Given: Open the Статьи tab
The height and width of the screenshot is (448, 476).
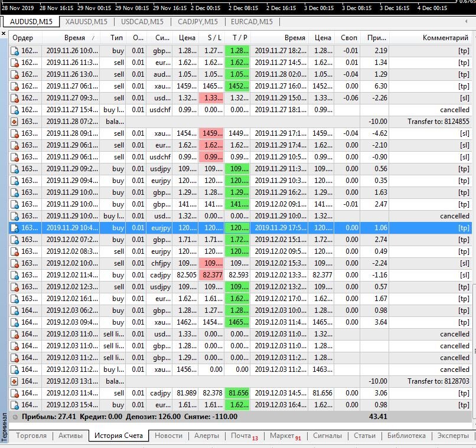Looking at the screenshot, I should [364, 436].
